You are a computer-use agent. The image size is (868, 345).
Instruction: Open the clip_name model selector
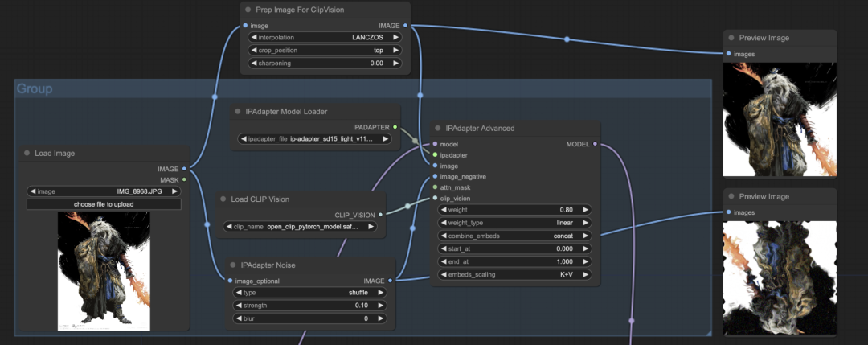click(300, 227)
